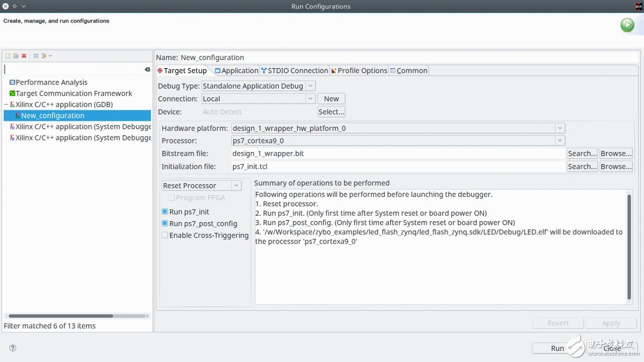Open help via question mark icon

coord(13,348)
